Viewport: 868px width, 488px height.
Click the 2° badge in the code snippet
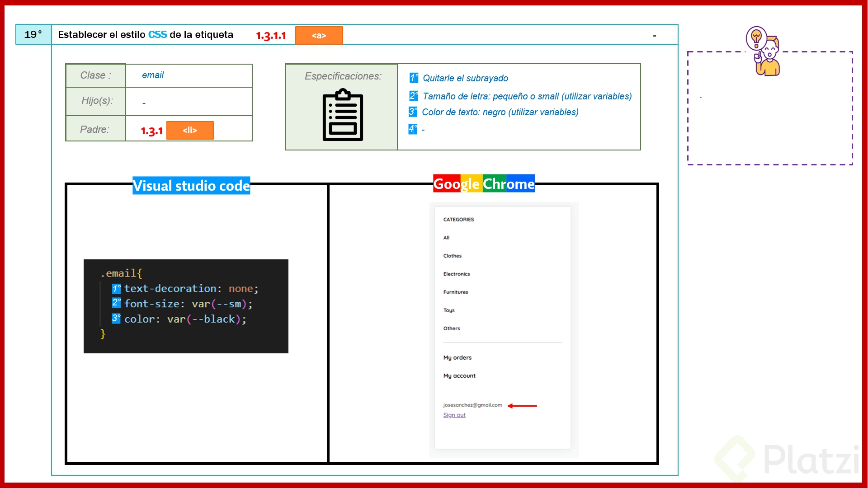pyautogui.click(x=116, y=303)
